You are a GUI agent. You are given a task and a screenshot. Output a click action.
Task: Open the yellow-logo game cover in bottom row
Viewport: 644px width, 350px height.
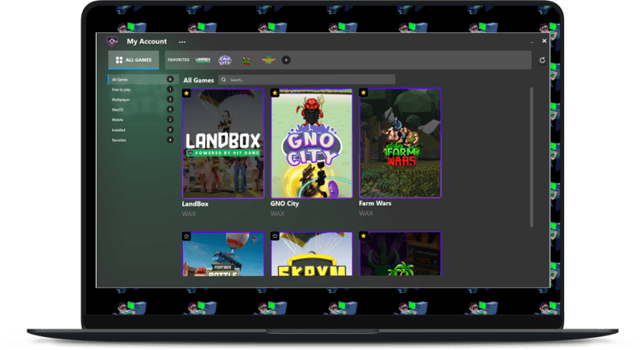pyautogui.click(x=312, y=253)
